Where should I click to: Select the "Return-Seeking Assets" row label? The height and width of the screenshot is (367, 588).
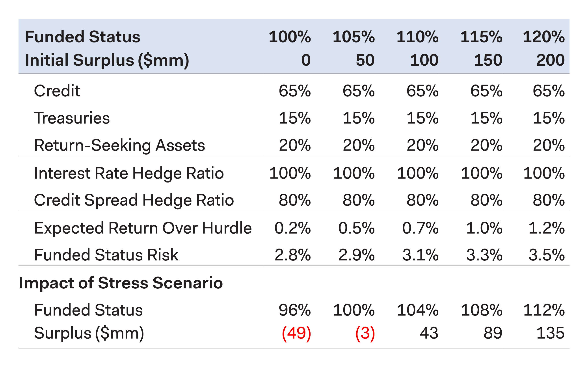pos(119,145)
